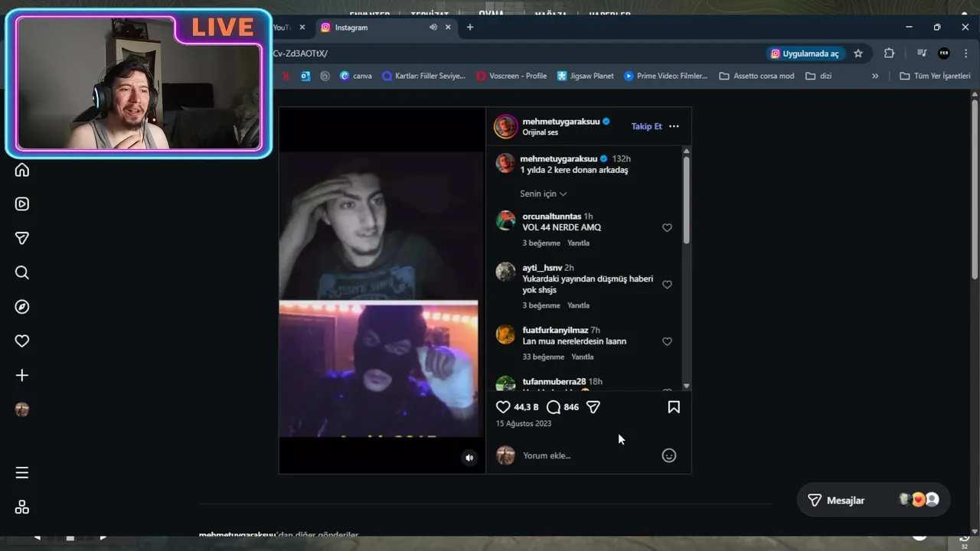Show hidden bookmarks with double-chevron

click(x=875, y=76)
